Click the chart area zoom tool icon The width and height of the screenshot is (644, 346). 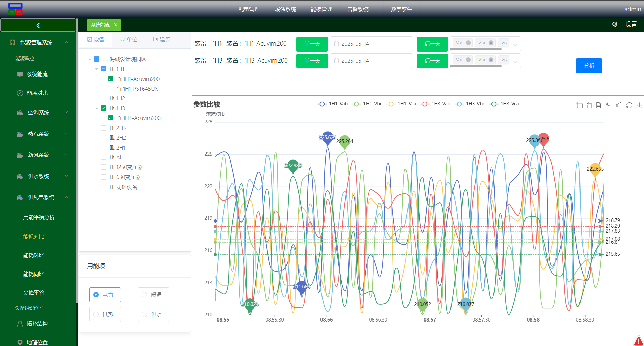point(579,105)
